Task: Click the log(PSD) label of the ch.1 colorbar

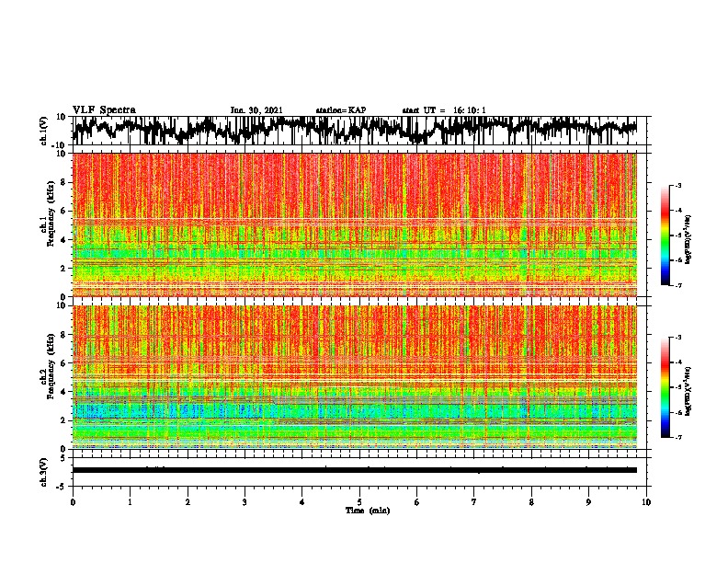Action: pyautogui.click(x=688, y=240)
